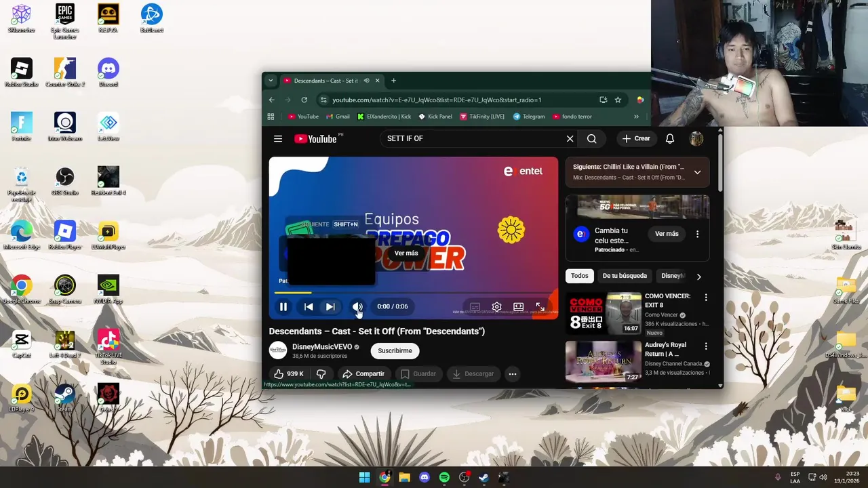The width and height of the screenshot is (868, 488).
Task: Open Audrey's Royal Return thumbnail
Action: 604,362
